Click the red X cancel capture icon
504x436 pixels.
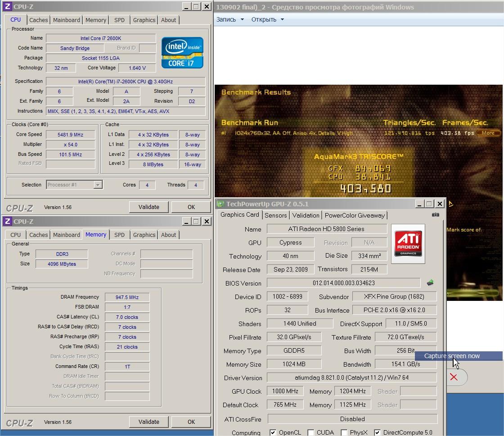(454, 377)
